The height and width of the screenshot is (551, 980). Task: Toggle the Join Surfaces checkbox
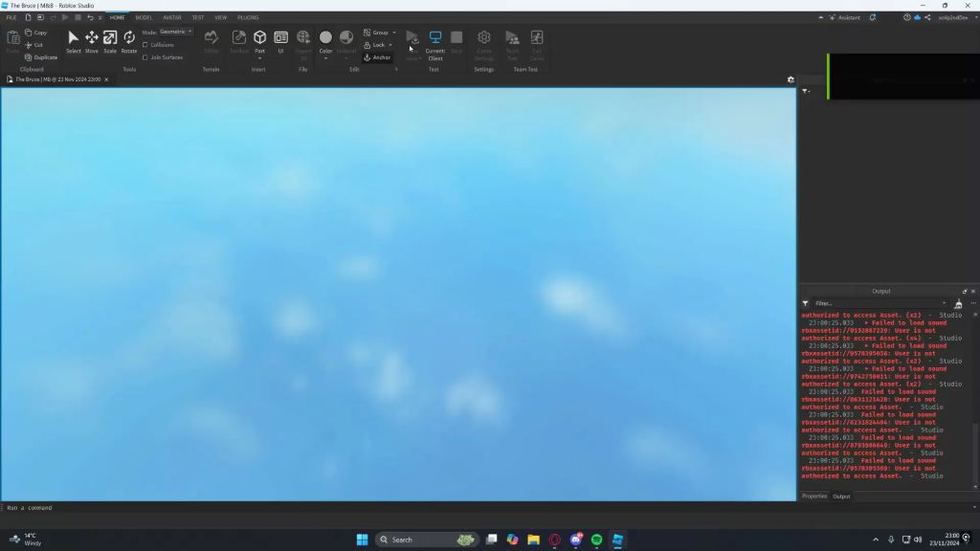click(x=145, y=57)
